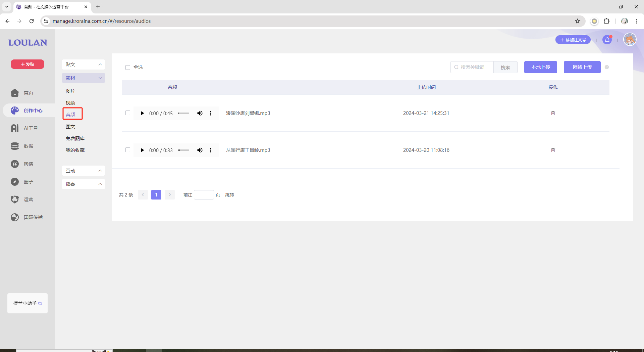Go back in browser history
Viewport: 644px width, 352px height.
pyautogui.click(x=7, y=21)
